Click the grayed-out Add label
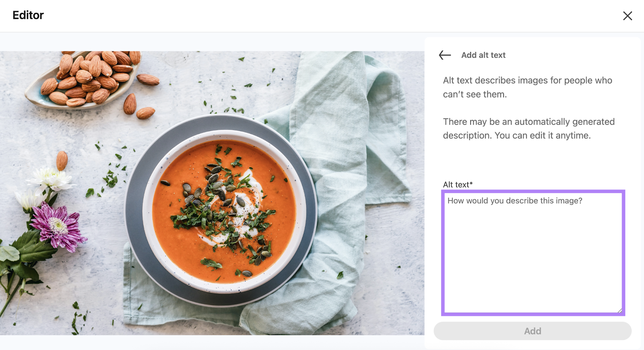 pyautogui.click(x=532, y=331)
